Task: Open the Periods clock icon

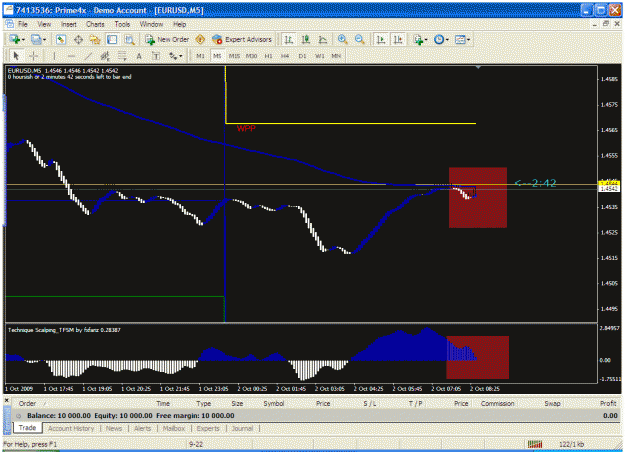Action: coord(438,39)
